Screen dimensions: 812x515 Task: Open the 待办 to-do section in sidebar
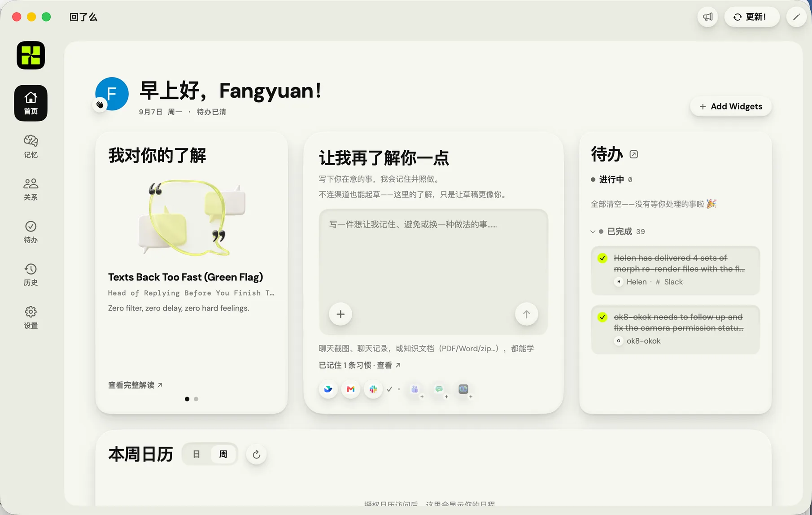click(31, 231)
